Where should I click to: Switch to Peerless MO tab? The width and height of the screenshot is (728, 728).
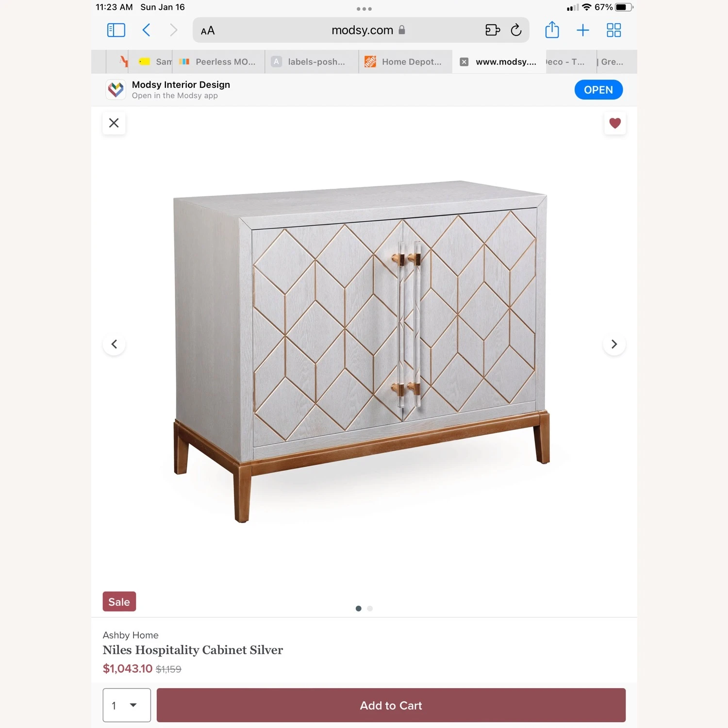click(218, 62)
